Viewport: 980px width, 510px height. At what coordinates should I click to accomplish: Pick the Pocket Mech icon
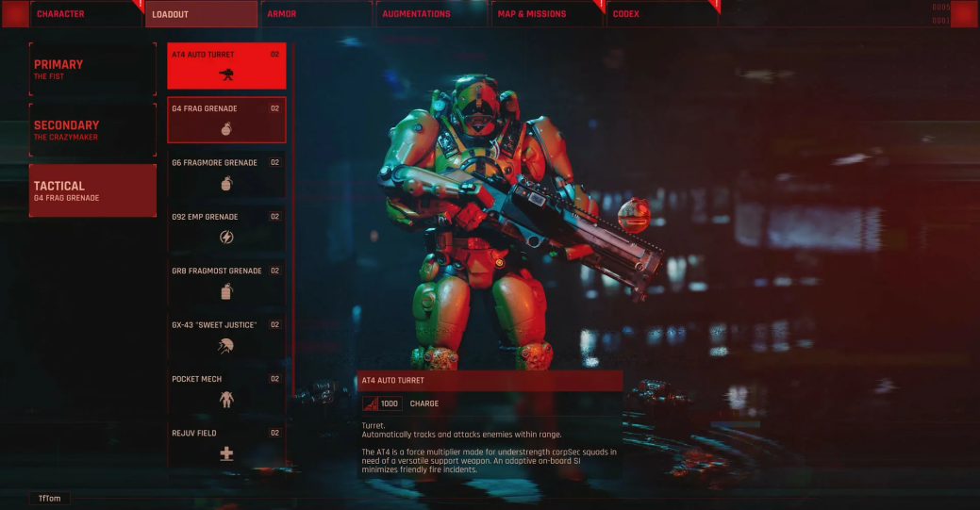[226, 400]
